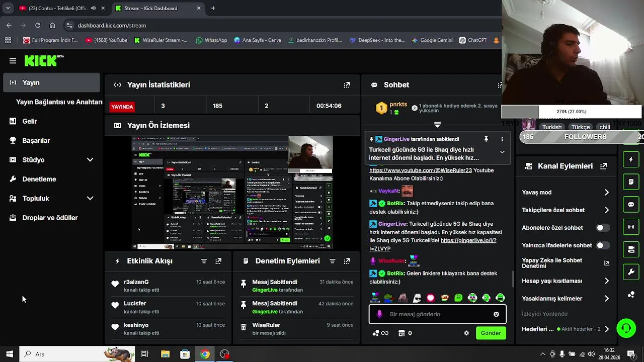Select Yayın in the sidebar
This screenshot has width=644, height=362.
pos(52,82)
